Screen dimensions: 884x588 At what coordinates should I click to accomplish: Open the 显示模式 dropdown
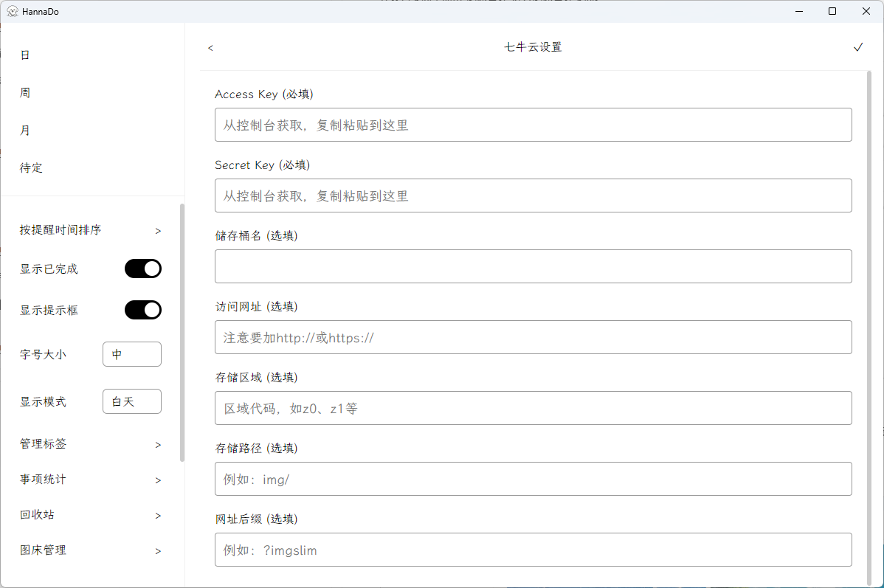tap(131, 401)
